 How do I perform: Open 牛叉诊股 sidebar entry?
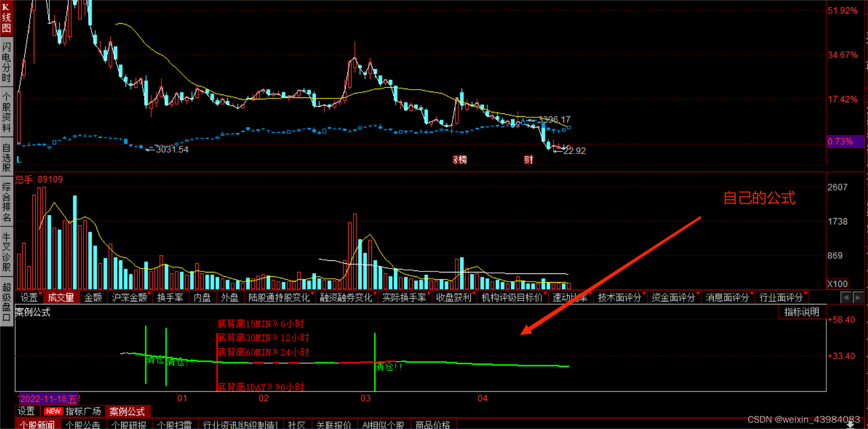(x=6, y=252)
